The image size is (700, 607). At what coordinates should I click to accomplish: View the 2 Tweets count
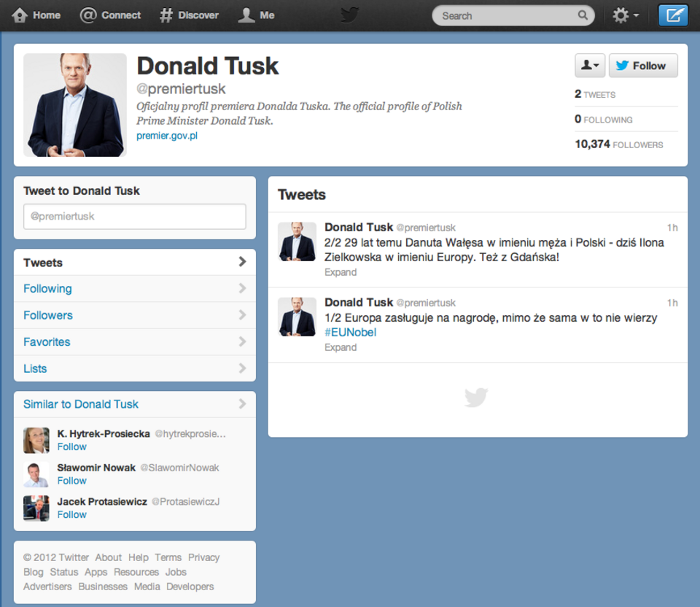(595, 94)
